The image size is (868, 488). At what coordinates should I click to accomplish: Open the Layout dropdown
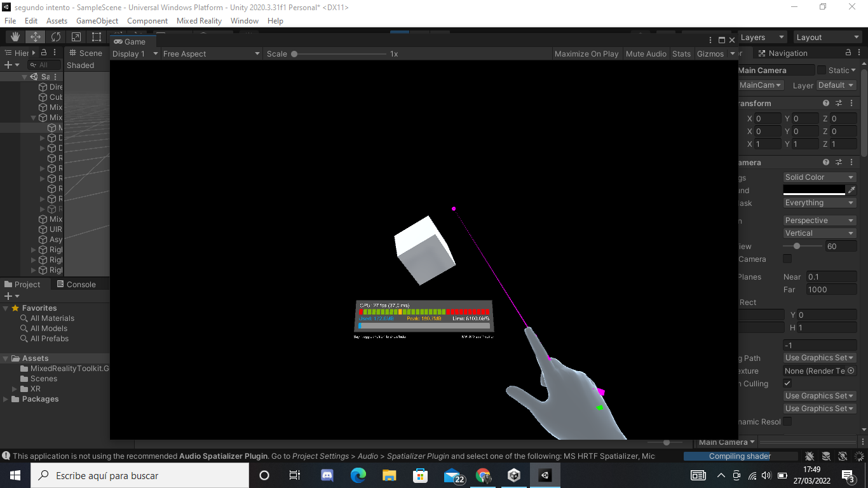[827, 37]
